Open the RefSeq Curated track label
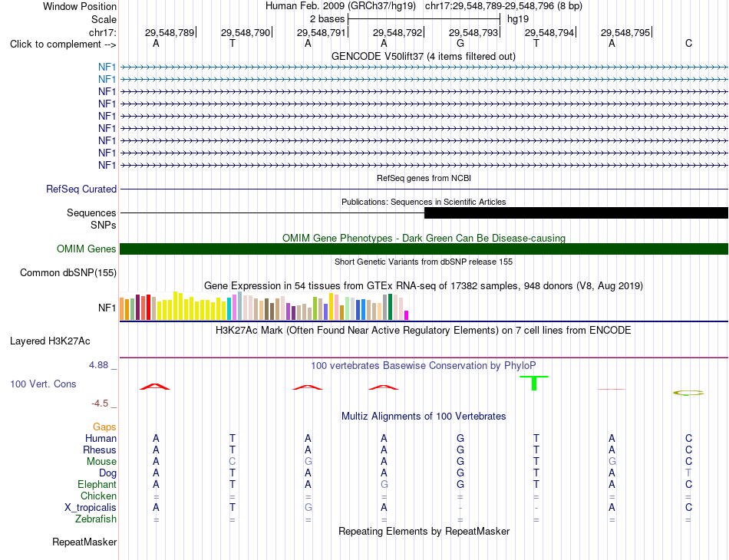This screenshot has width=729, height=560. pyautogui.click(x=81, y=189)
